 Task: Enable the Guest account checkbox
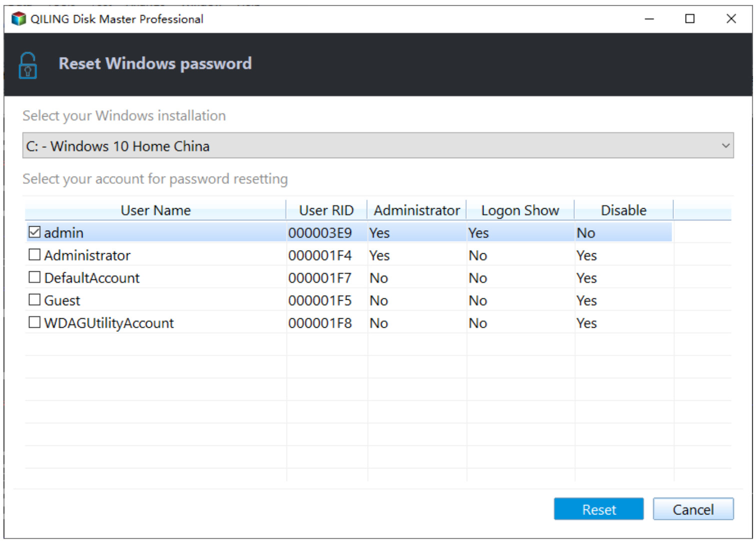[34, 300]
